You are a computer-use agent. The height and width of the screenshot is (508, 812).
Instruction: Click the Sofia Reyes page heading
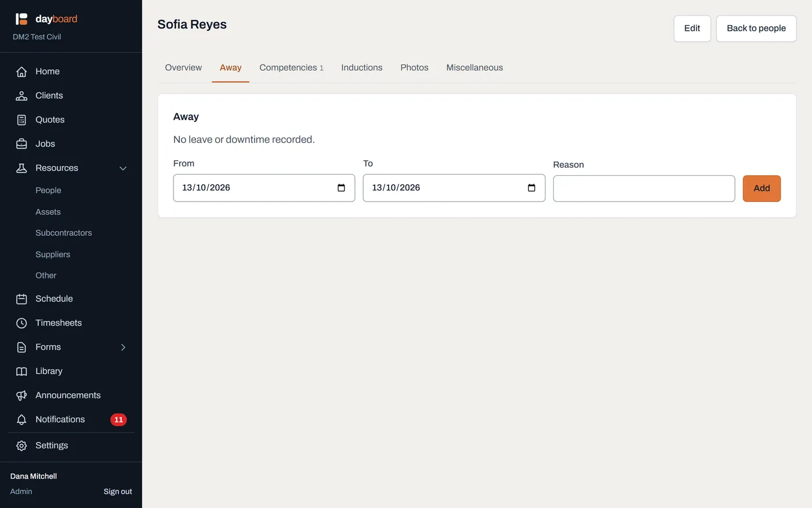[x=192, y=24]
